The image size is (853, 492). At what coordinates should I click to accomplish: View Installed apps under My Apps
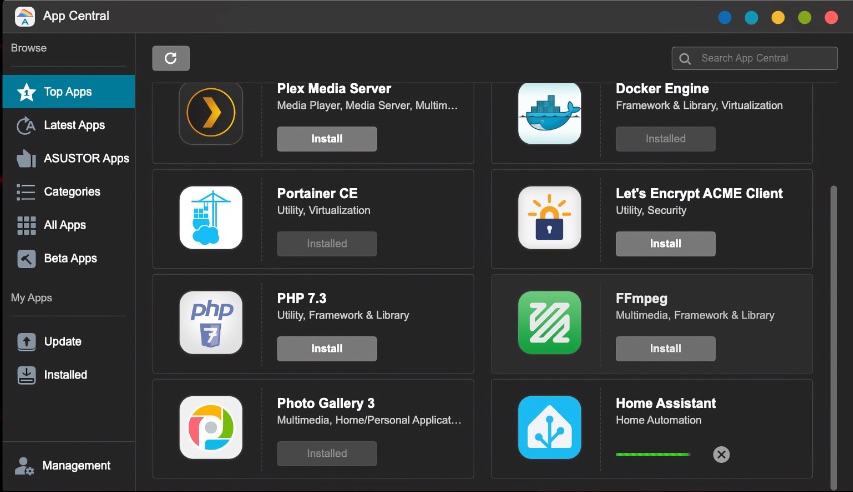(69, 375)
